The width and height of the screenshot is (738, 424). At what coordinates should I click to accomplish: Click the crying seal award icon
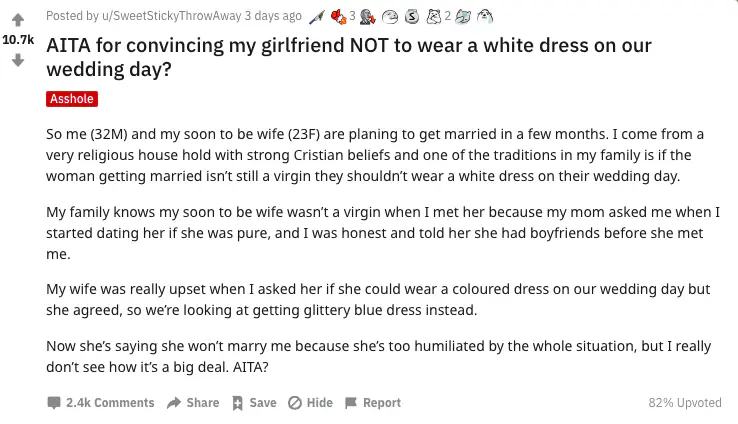click(485, 17)
